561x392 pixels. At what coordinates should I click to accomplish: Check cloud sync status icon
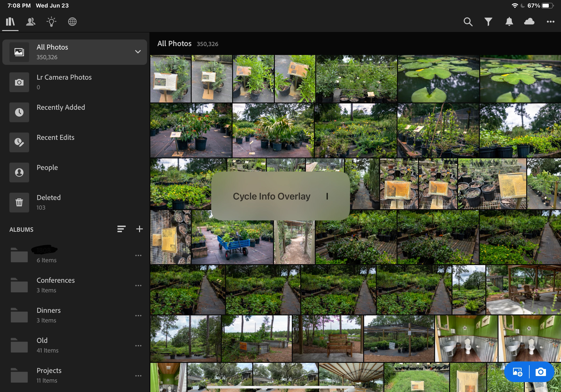pyautogui.click(x=530, y=22)
